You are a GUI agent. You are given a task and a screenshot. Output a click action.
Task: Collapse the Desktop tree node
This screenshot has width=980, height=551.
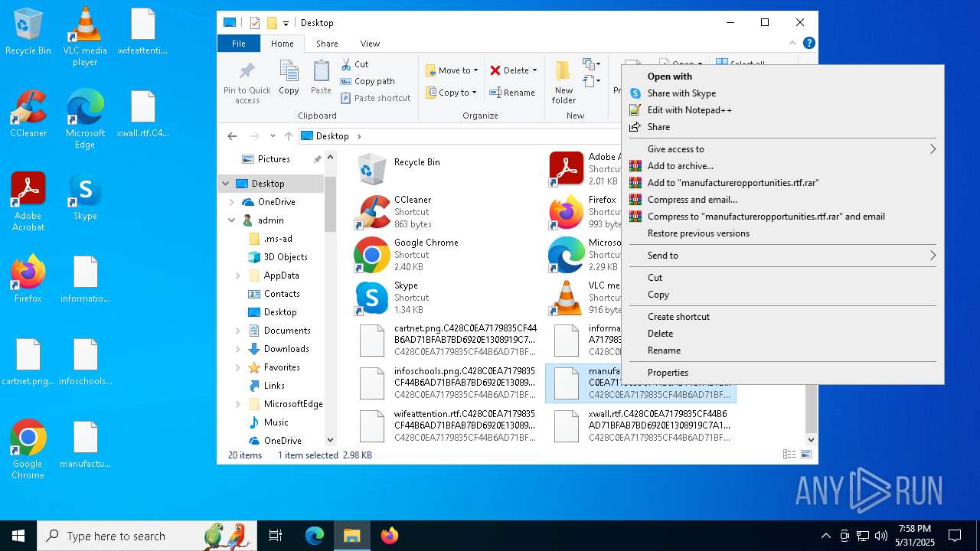point(226,184)
